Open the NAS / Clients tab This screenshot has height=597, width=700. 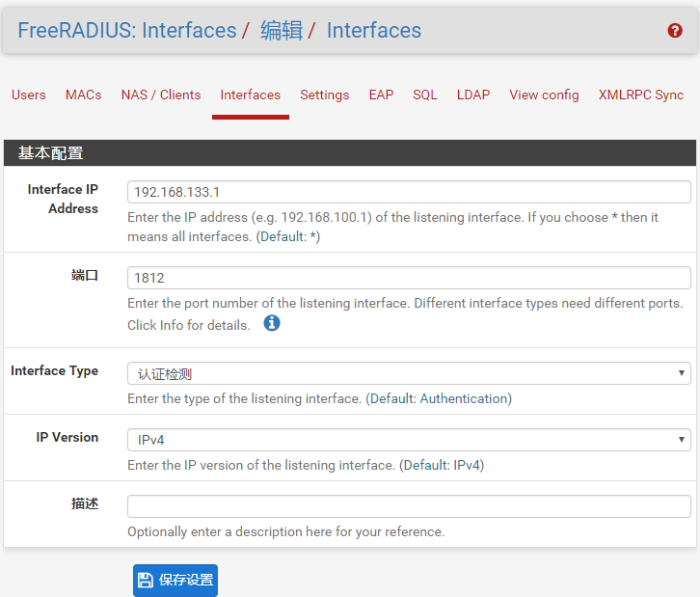161,95
